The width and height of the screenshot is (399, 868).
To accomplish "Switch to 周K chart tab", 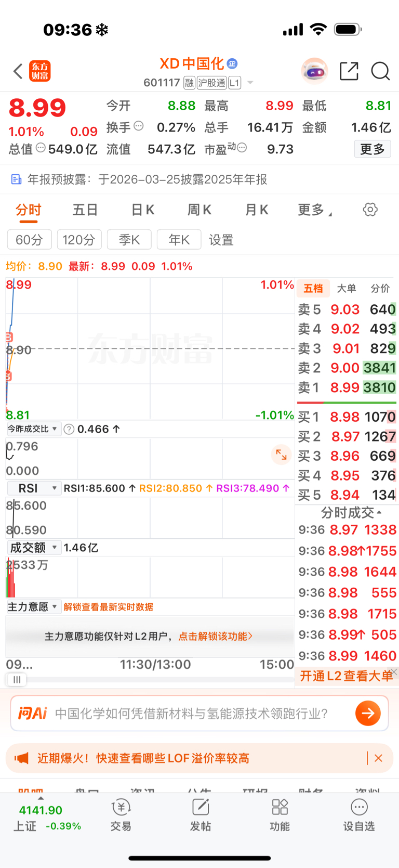I will tap(199, 210).
